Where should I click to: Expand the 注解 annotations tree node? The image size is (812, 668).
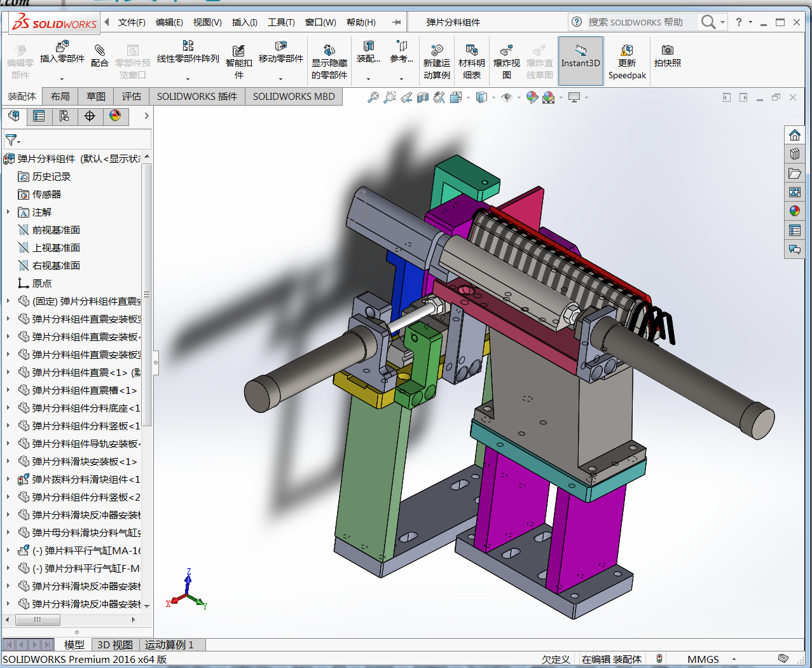8,212
